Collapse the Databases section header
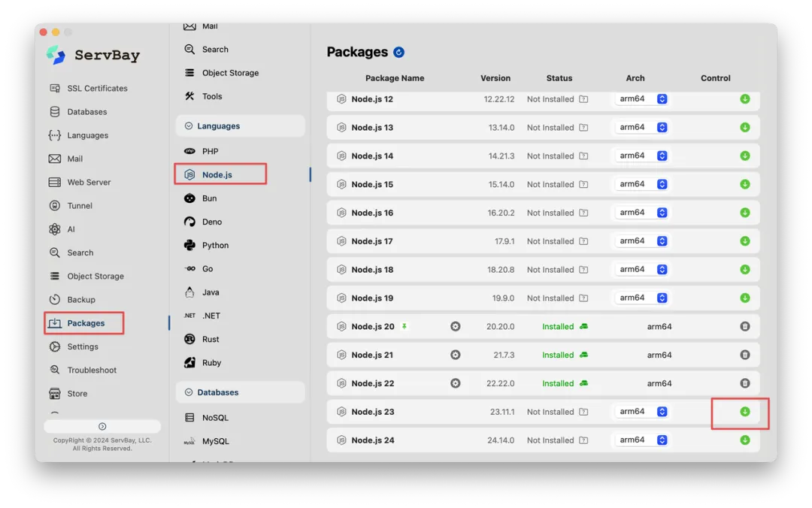 tap(241, 392)
